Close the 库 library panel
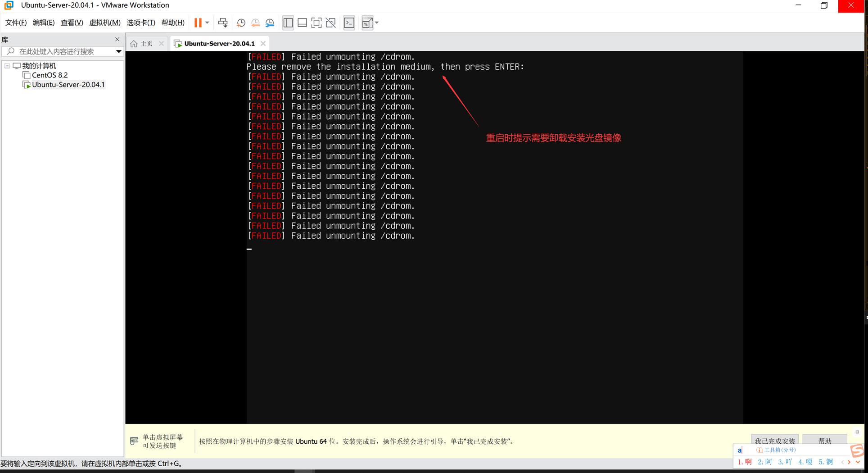The image size is (868, 473). 117,39
